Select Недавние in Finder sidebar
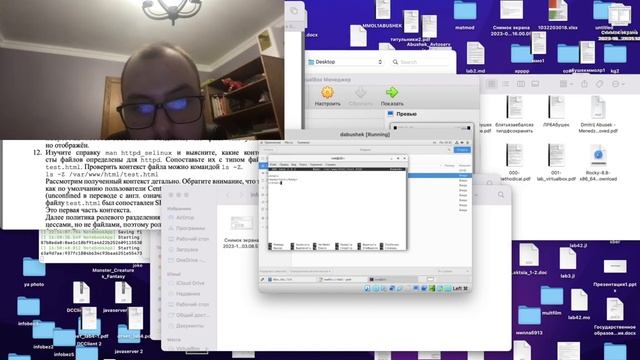This screenshot has height=360, width=640. pos(187,293)
